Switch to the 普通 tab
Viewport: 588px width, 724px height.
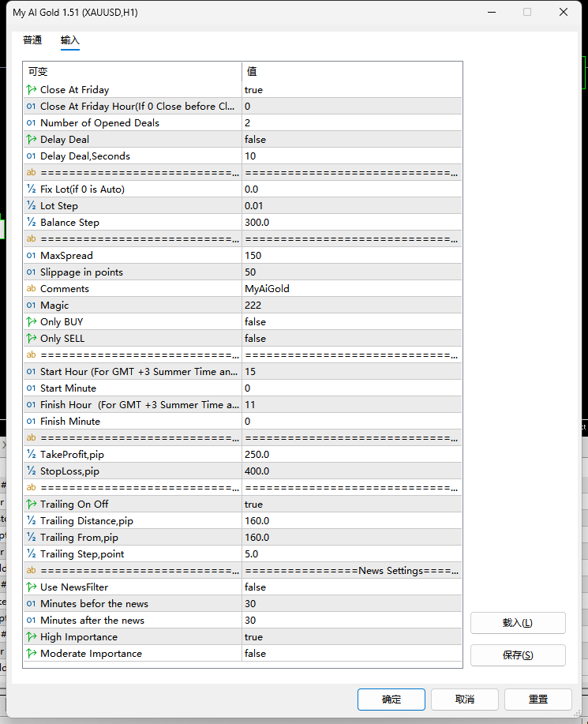32,40
